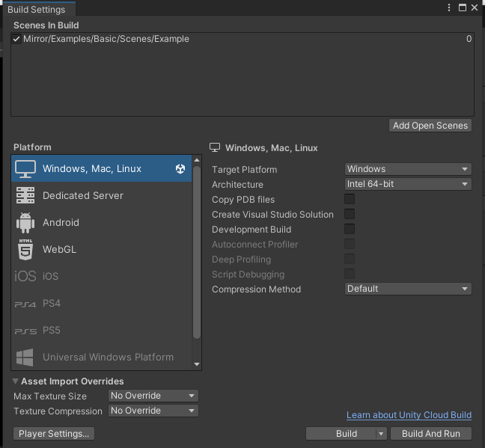
Task: Open the Compression Method dropdown
Action: 408,289
